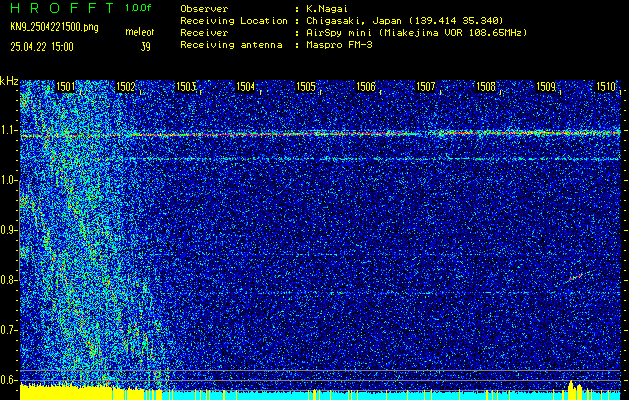The image size is (629, 400).
Task: Click the kHz unit label
Action: point(9,81)
